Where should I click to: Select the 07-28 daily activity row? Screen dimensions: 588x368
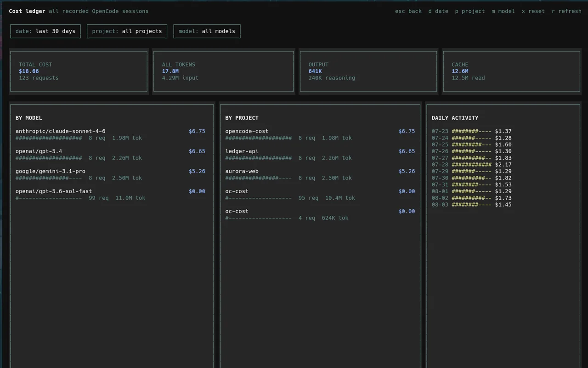point(471,165)
